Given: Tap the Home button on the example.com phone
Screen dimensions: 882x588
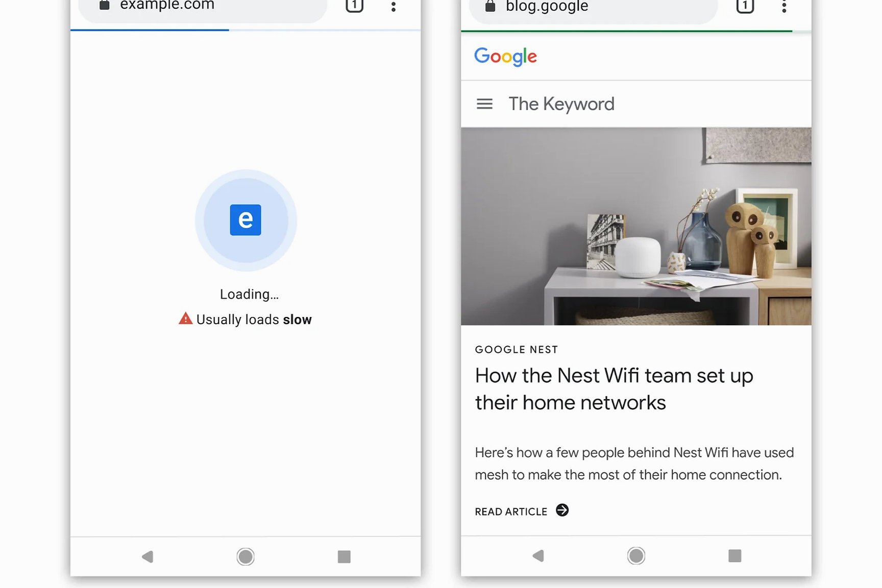Looking at the screenshot, I should pos(246,556).
